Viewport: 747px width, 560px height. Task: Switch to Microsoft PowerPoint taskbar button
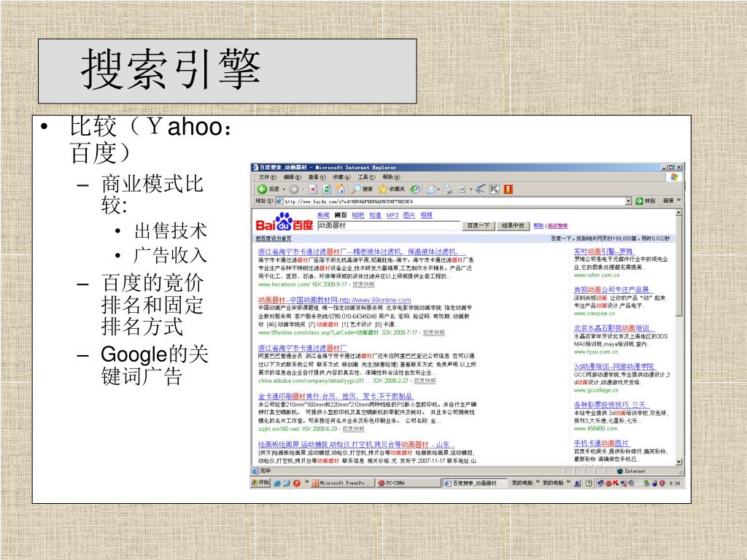click(341, 483)
